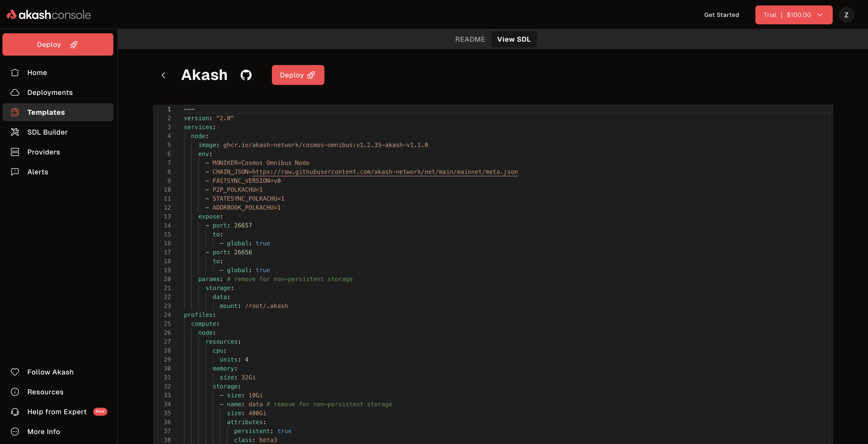Expand the More Info menu
This screenshot has width=868, height=444.
point(43,432)
